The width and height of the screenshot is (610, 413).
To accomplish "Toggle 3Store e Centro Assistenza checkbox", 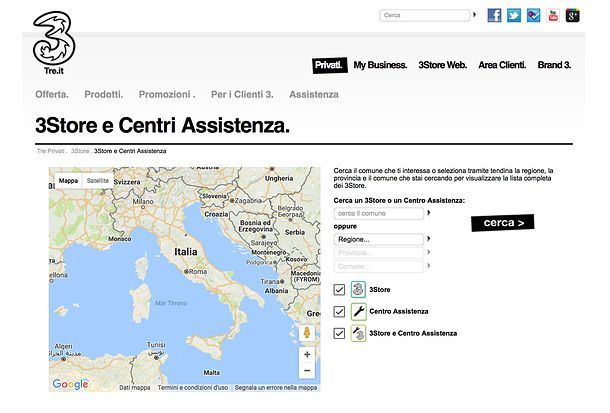I will coord(339,333).
